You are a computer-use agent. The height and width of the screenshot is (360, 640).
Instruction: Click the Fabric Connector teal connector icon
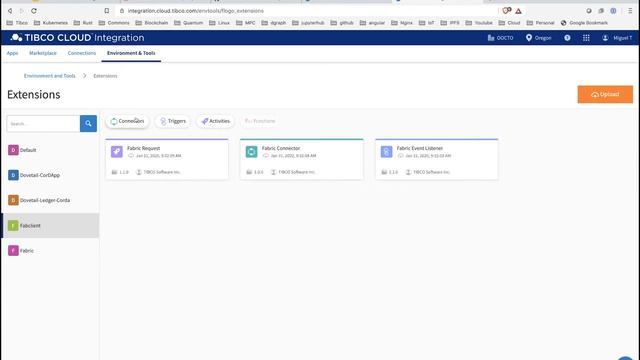click(251, 152)
